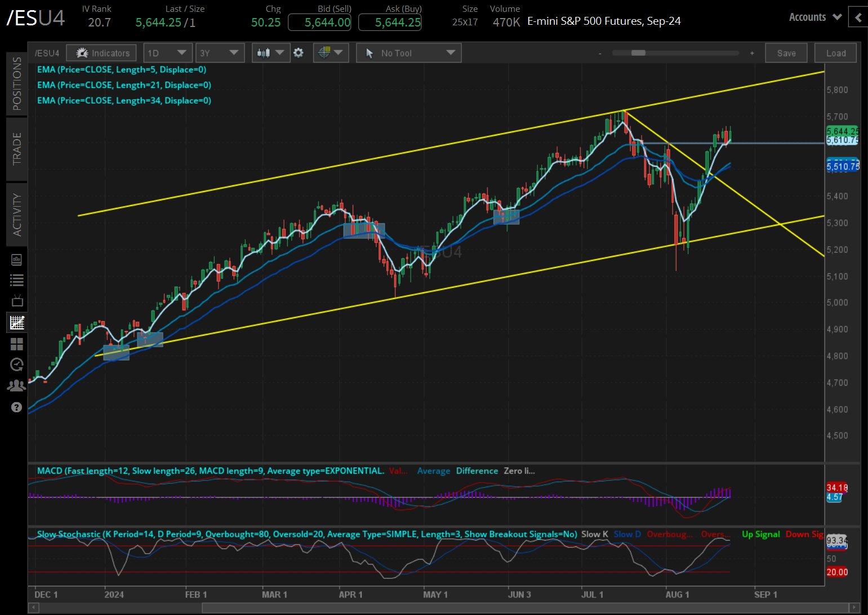Click the /ESU4 tab label above chart
This screenshot has width=868, height=615.
click(47, 53)
